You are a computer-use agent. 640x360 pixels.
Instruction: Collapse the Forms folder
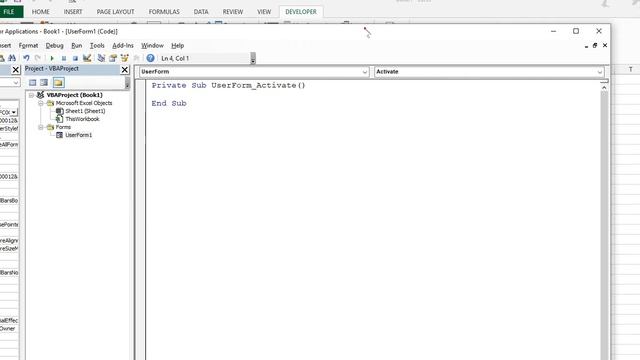41,127
